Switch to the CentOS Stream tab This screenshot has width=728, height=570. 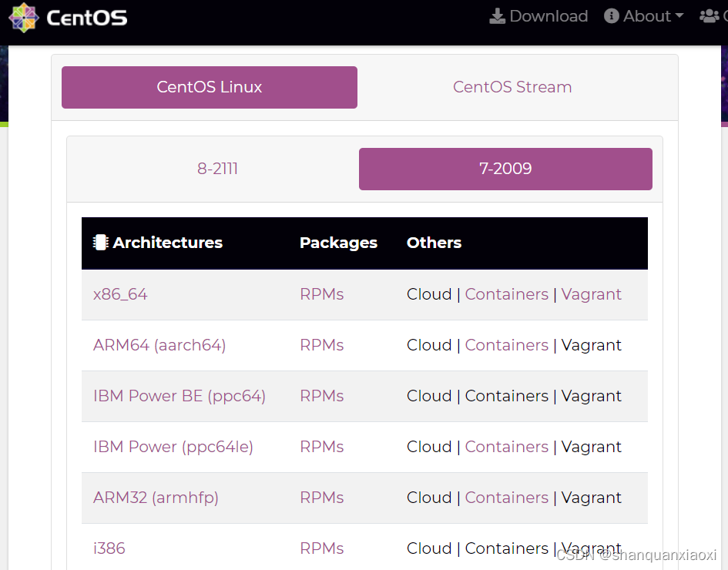tap(512, 87)
